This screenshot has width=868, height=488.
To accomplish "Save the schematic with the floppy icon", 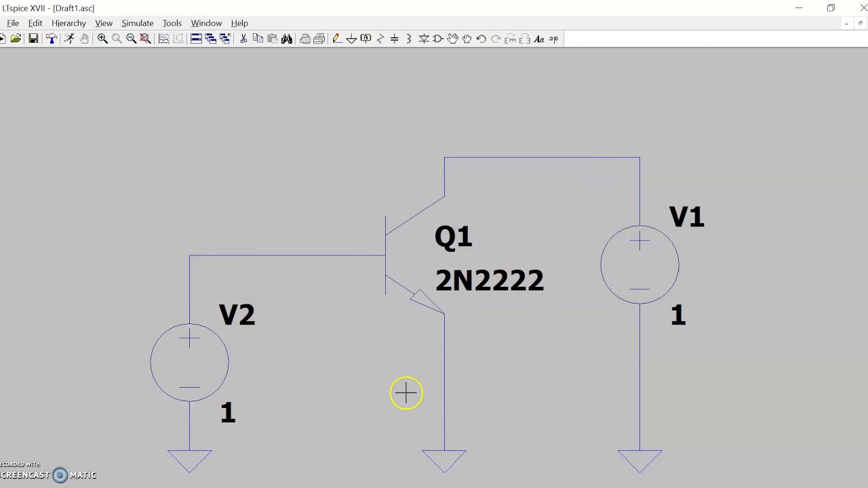I will [33, 39].
